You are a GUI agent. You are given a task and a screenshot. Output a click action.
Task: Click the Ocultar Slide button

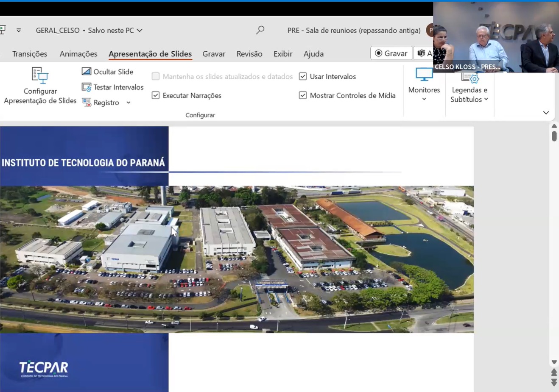click(107, 72)
